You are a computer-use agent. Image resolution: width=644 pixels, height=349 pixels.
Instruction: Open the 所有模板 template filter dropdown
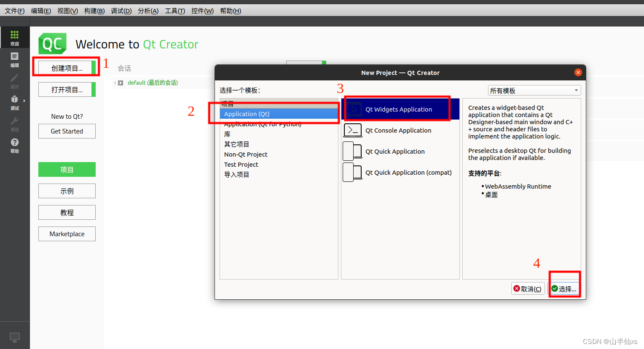point(534,91)
